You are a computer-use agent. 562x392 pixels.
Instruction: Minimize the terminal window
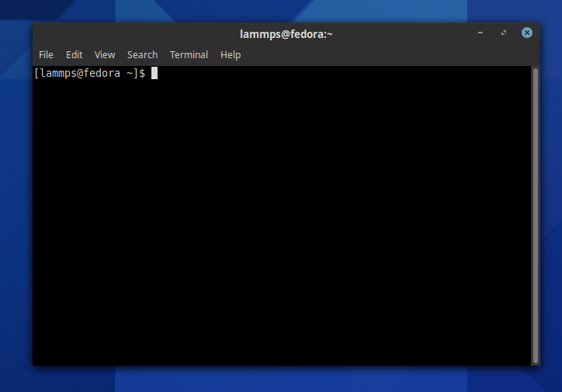click(x=480, y=33)
